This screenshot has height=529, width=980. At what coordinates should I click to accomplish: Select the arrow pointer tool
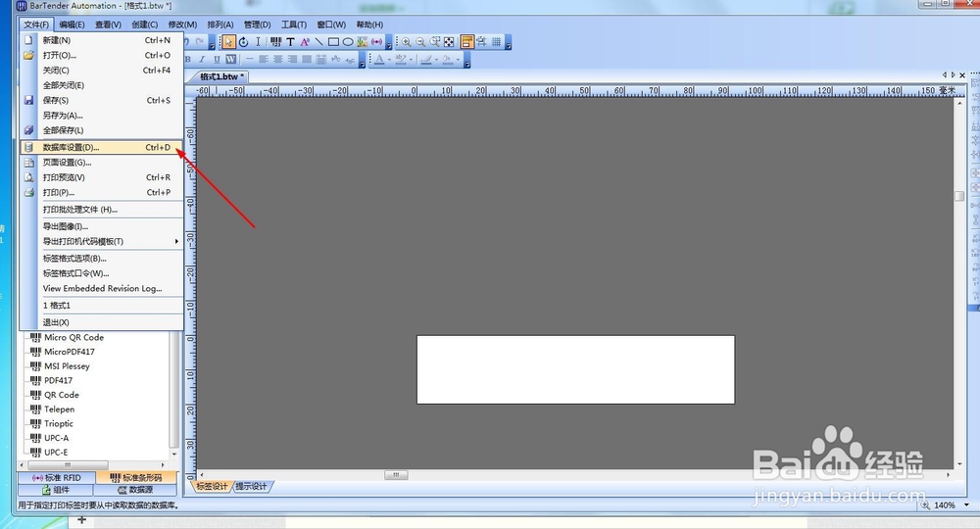tap(228, 42)
